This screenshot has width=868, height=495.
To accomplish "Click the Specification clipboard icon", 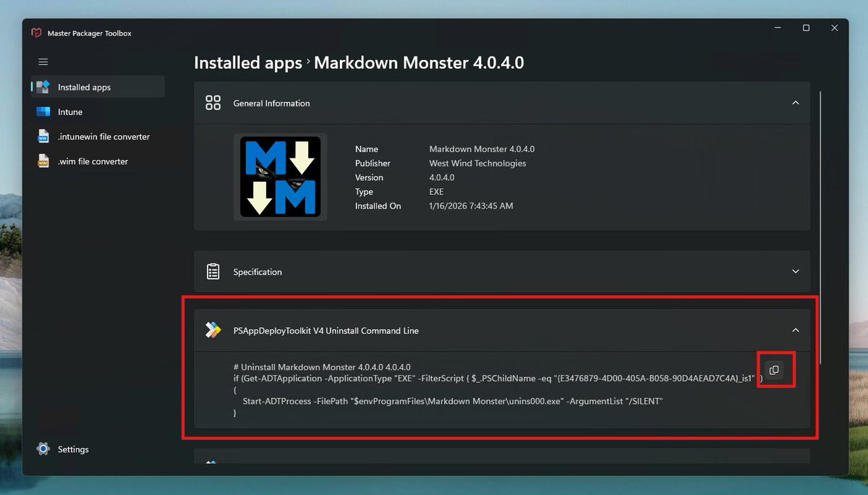I will pos(213,271).
